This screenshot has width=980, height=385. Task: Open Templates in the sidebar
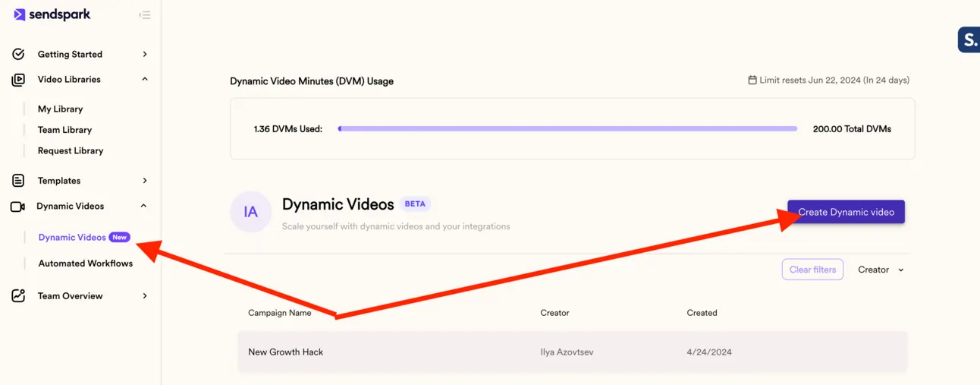click(x=59, y=181)
